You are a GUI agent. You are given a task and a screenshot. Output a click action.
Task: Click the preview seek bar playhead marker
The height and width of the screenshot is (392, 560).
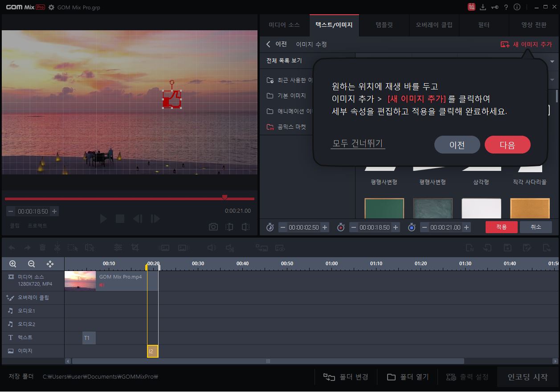pyautogui.click(x=225, y=198)
